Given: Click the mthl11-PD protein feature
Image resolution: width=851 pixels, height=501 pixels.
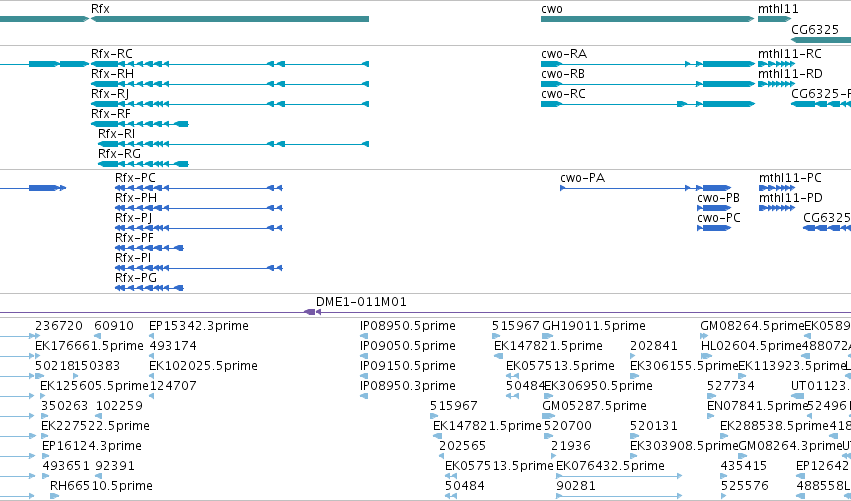Looking at the screenshot, I should pos(777,208).
